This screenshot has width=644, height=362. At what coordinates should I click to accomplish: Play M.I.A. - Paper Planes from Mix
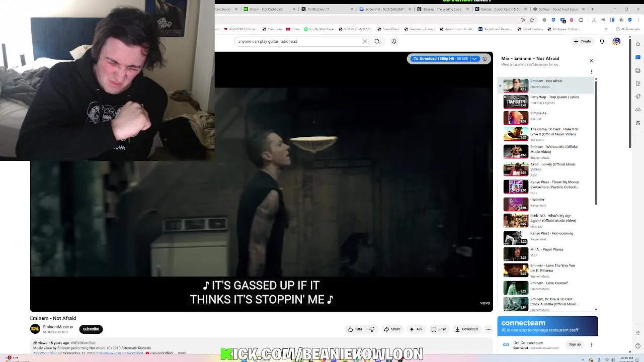[x=546, y=253]
